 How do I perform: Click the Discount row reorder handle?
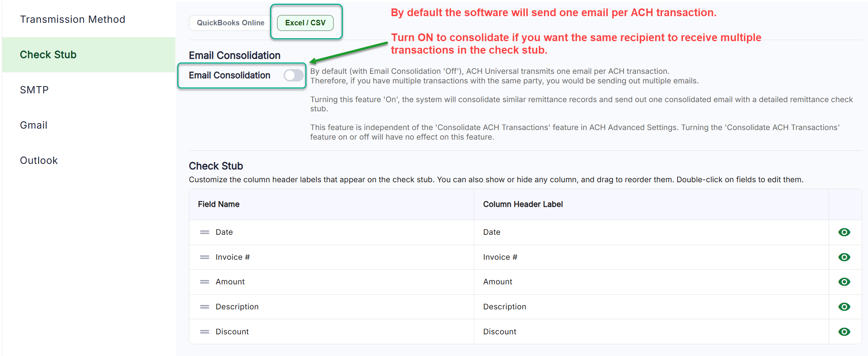click(x=204, y=332)
